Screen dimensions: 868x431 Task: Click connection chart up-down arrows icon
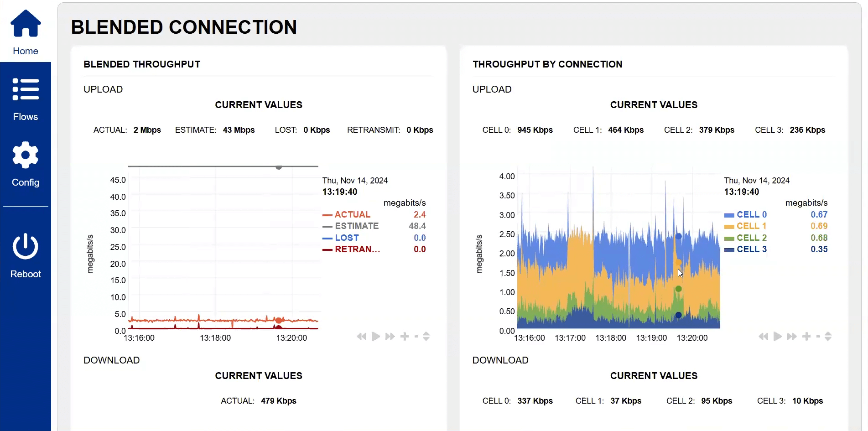coord(828,337)
